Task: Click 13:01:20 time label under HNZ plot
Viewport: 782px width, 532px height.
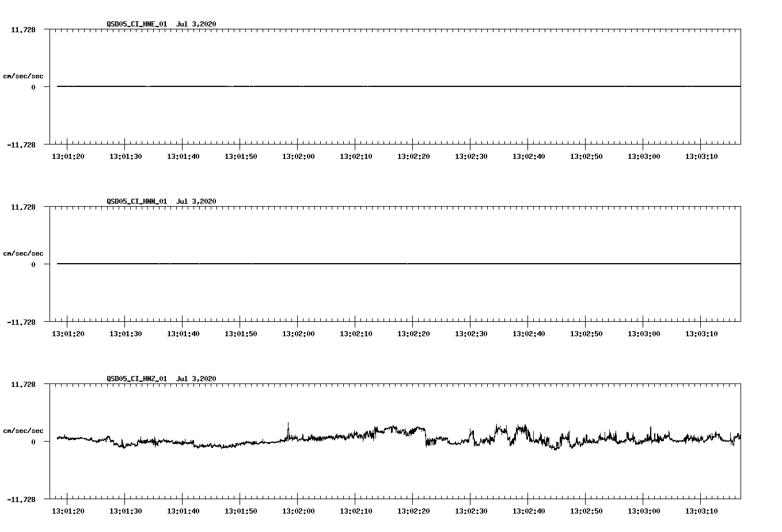Action: point(68,511)
